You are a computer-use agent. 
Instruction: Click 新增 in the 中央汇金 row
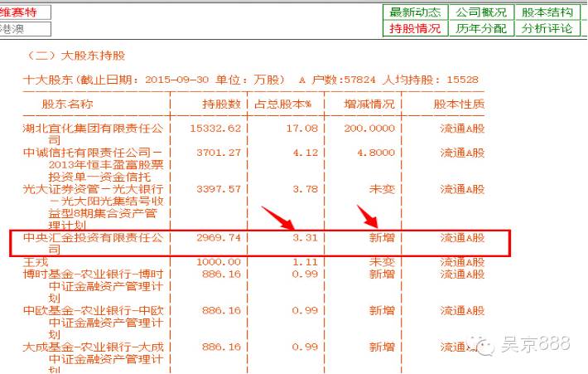(382, 238)
